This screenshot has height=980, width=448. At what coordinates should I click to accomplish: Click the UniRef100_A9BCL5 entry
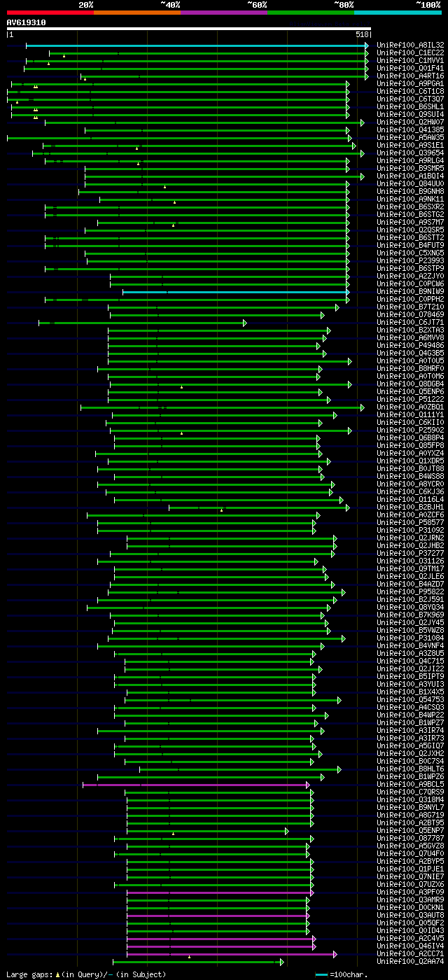click(x=410, y=785)
